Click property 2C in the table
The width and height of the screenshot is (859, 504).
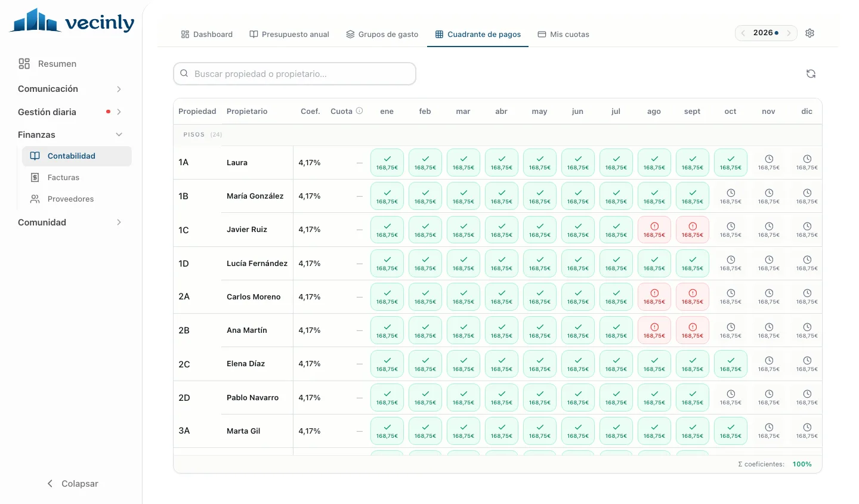[184, 364]
